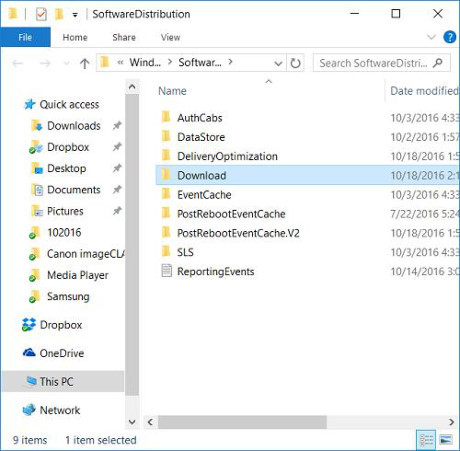Select This PC in navigation pane
The image size is (460, 451).
tap(63, 381)
